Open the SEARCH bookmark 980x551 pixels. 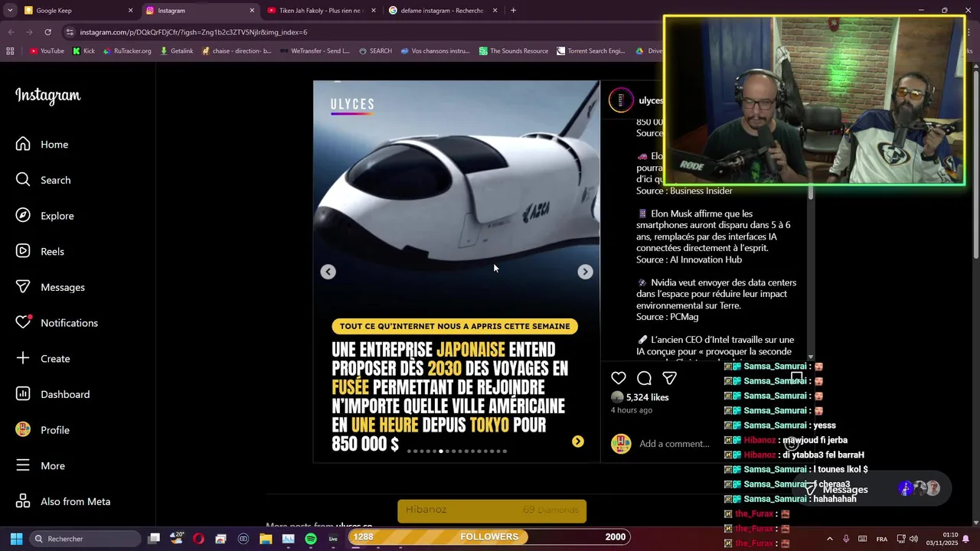click(375, 51)
